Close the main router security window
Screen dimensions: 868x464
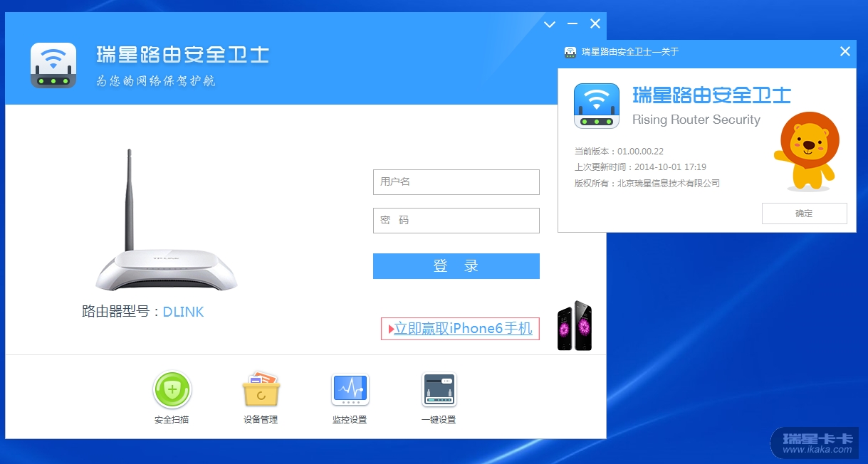click(x=595, y=25)
